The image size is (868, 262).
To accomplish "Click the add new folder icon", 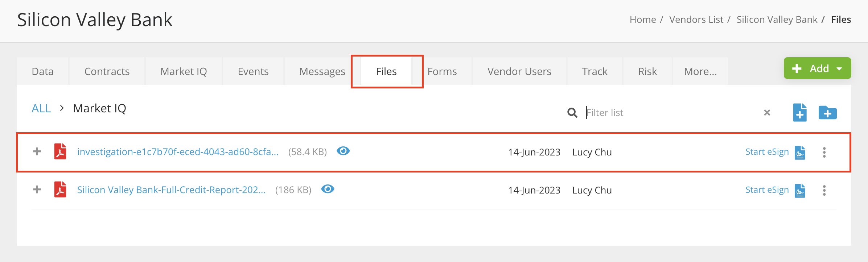I will [x=827, y=113].
